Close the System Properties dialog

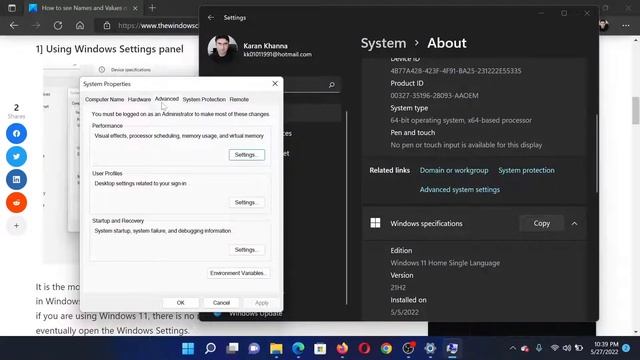pyautogui.click(x=275, y=84)
